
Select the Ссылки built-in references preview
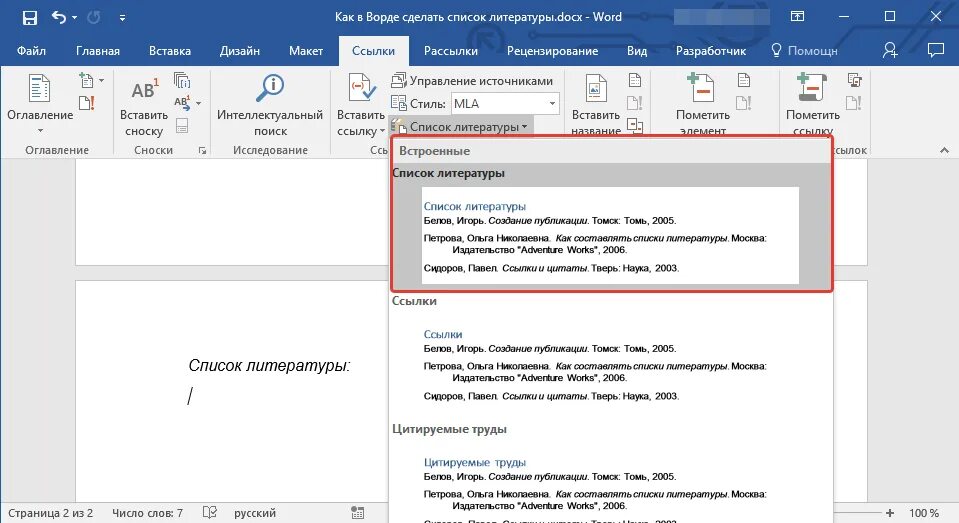pyautogui.click(x=610, y=364)
